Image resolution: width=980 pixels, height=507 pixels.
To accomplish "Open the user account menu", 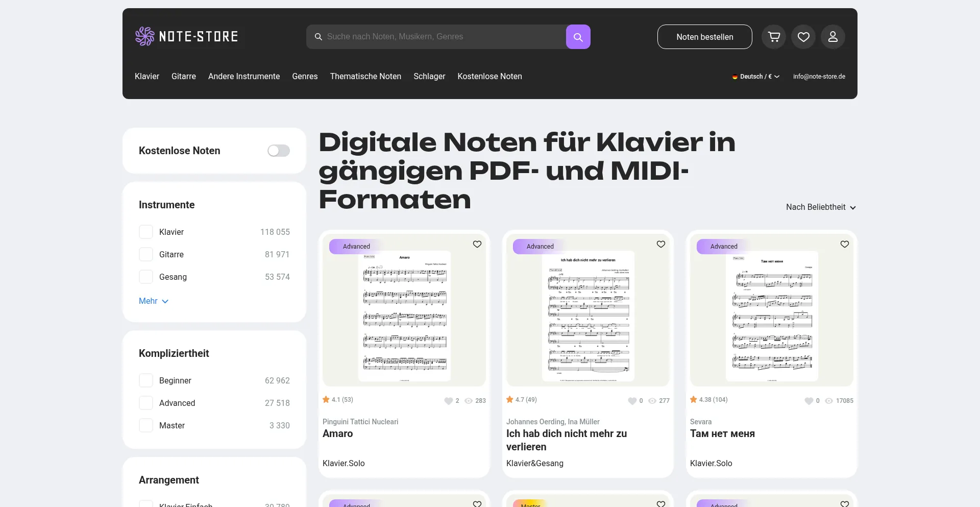I will coord(832,36).
